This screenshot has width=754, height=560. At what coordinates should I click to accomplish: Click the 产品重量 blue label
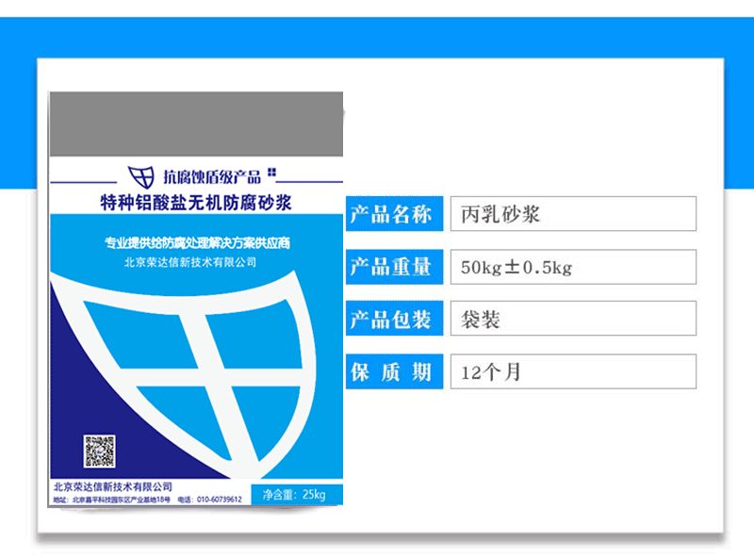[x=394, y=267]
